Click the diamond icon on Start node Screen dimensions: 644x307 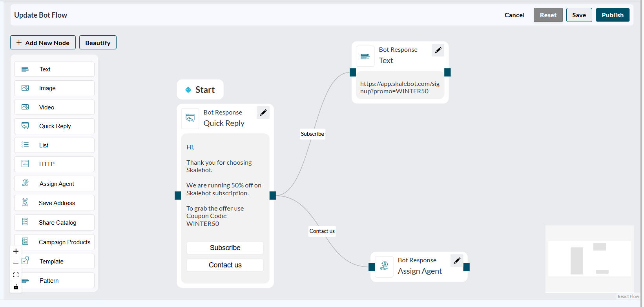(188, 90)
